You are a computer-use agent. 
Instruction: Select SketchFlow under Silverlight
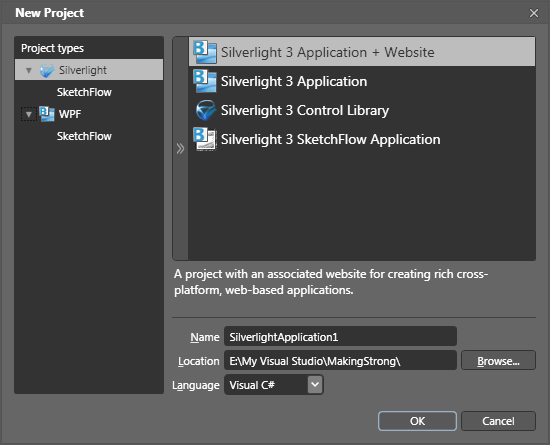[x=84, y=92]
